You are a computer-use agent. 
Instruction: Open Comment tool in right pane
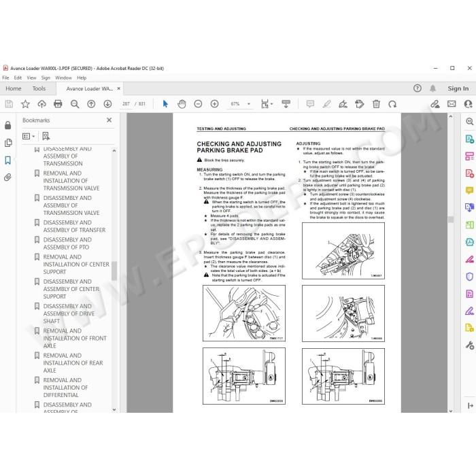(x=469, y=190)
